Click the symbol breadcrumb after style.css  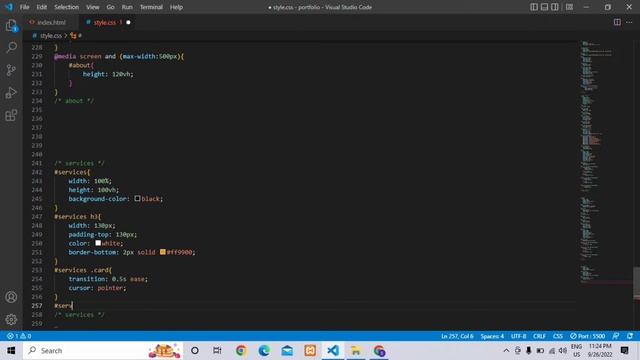click(76, 36)
